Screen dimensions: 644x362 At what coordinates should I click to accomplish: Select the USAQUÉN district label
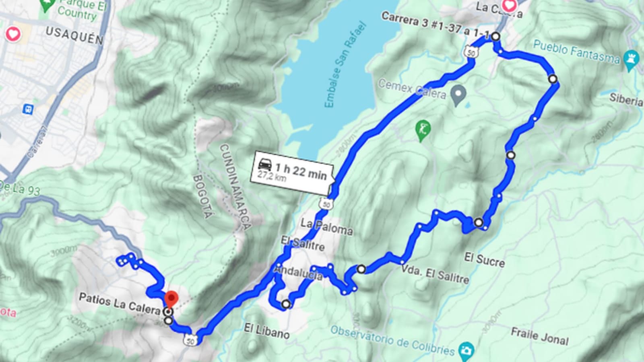pos(74,35)
